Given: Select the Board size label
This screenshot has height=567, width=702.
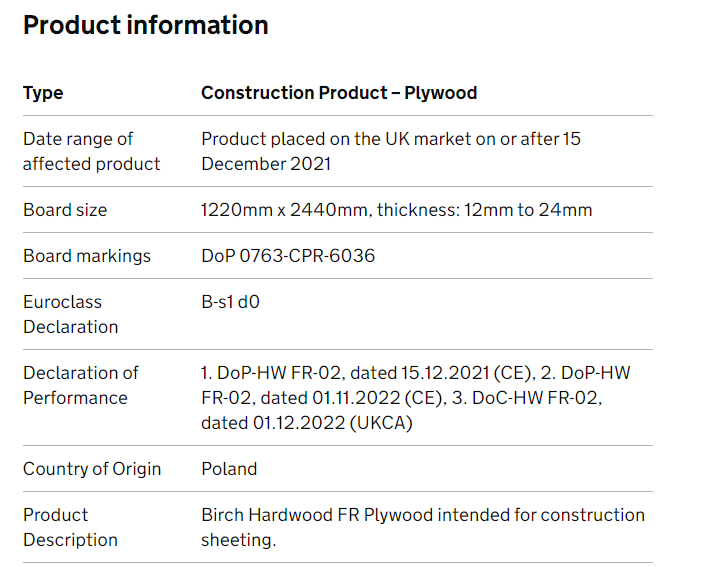Looking at the screenshot, I should pos(65,210).
